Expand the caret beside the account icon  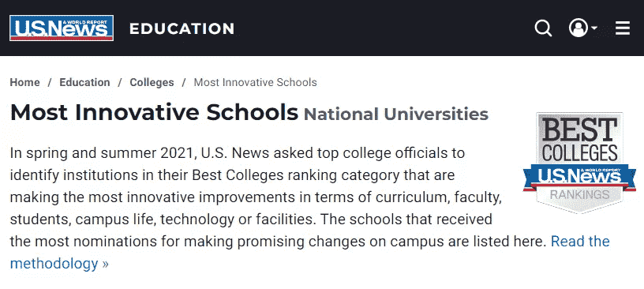click(594, 28)
